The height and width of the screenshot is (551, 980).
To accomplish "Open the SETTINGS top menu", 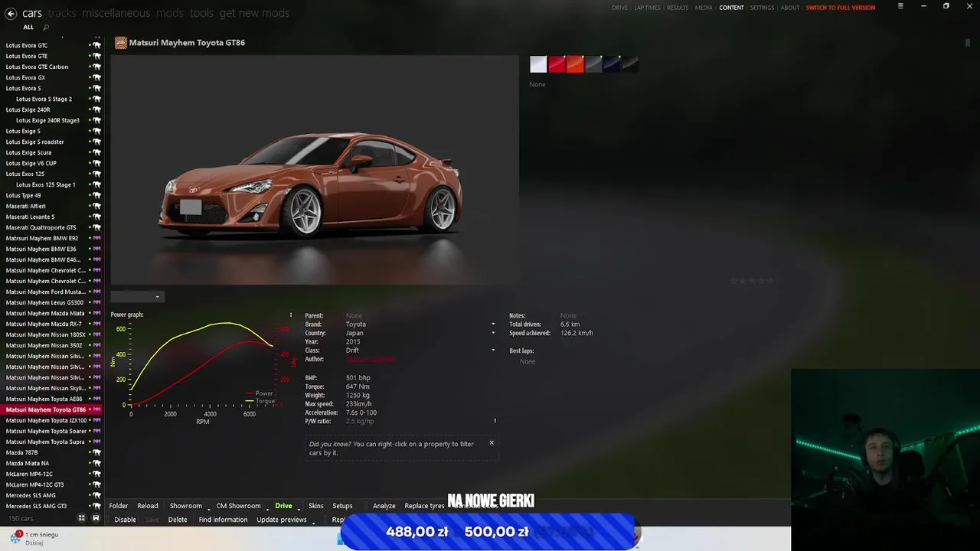I will tap(762, 8).
